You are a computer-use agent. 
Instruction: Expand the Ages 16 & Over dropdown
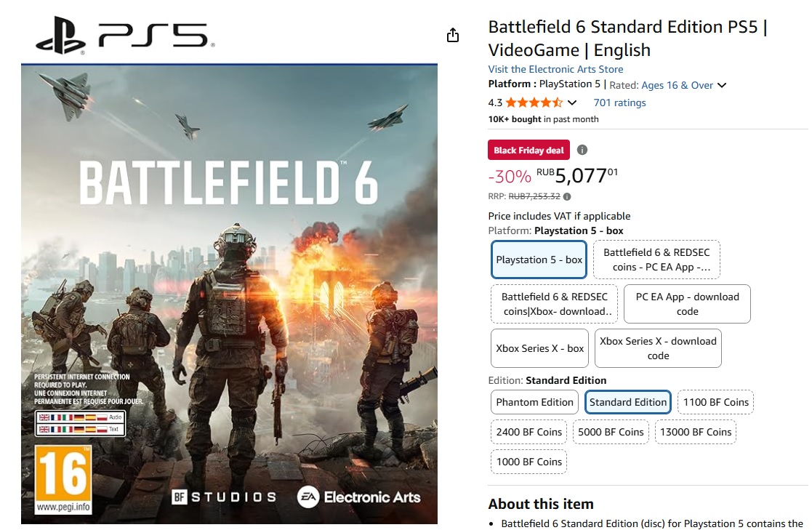point(722,85)
